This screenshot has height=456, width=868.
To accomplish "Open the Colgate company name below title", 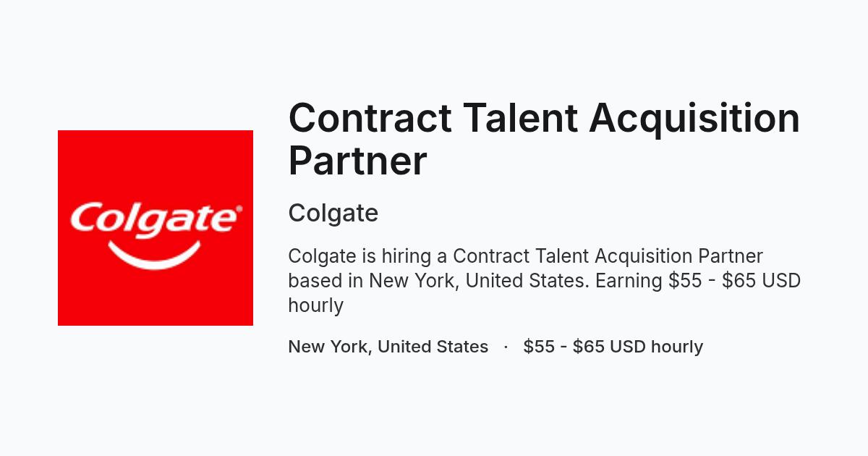I will click(333, 213).
